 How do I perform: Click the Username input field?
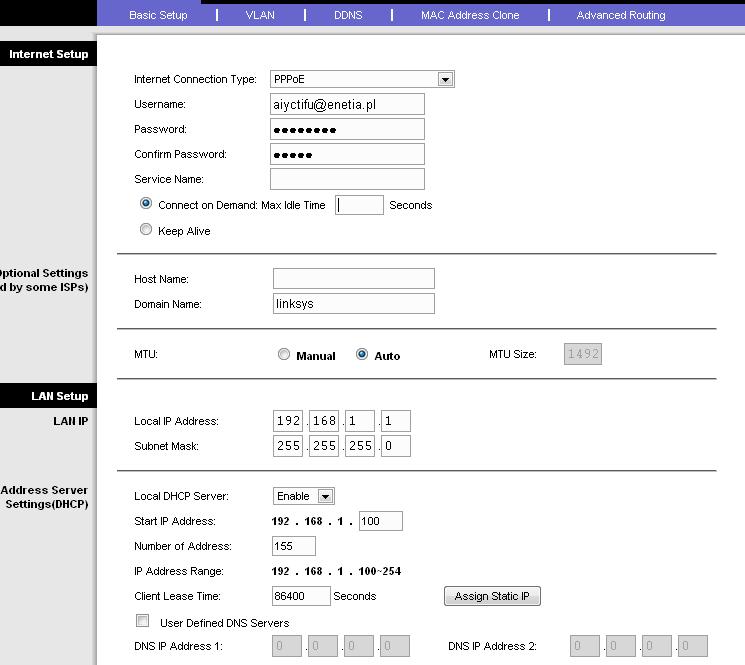pyautogui.click(x=347, y=104)
